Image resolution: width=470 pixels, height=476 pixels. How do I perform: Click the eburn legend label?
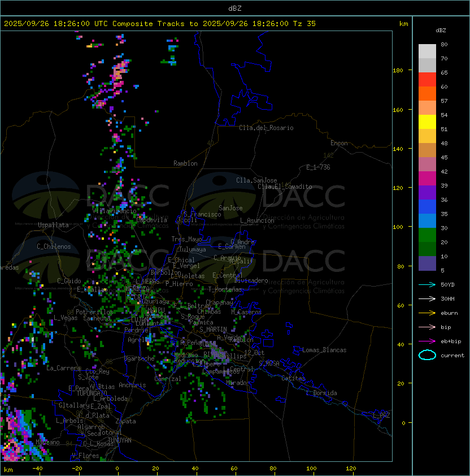(x=449, y=313)
